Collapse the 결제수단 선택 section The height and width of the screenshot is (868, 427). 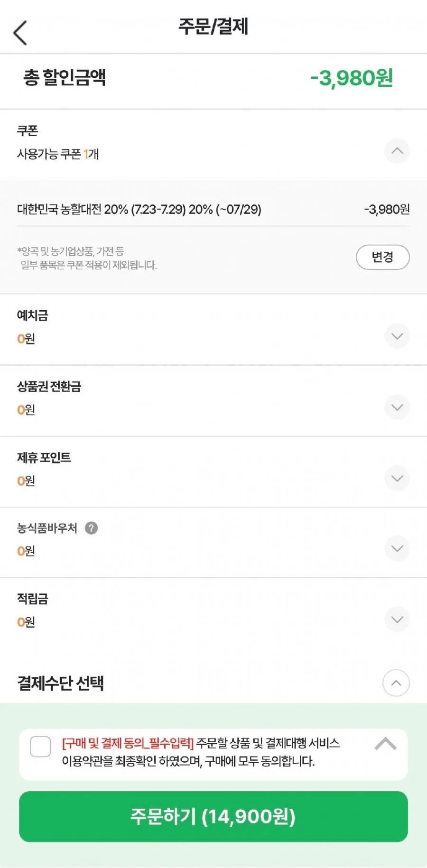396,683
